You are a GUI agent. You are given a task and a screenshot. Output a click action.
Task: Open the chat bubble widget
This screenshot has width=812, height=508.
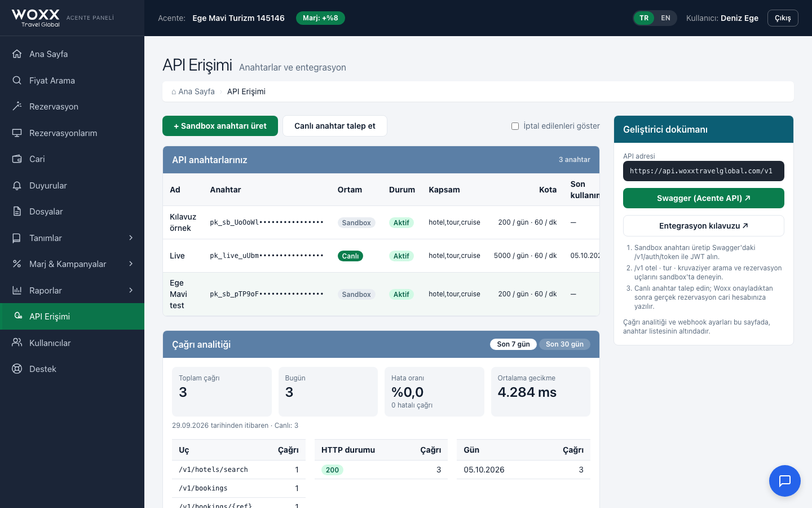[785, 481]
